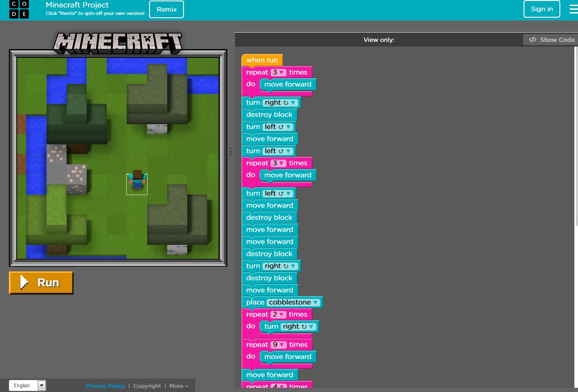Select the Steve character in the game grid
The height and width of the screenshot is (392, 578).
point(136,182)
